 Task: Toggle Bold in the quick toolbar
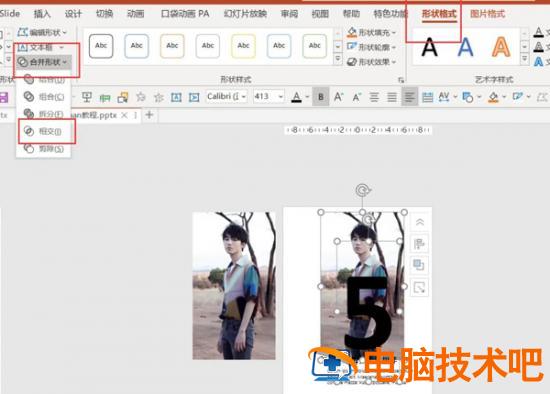coord(321,97)
